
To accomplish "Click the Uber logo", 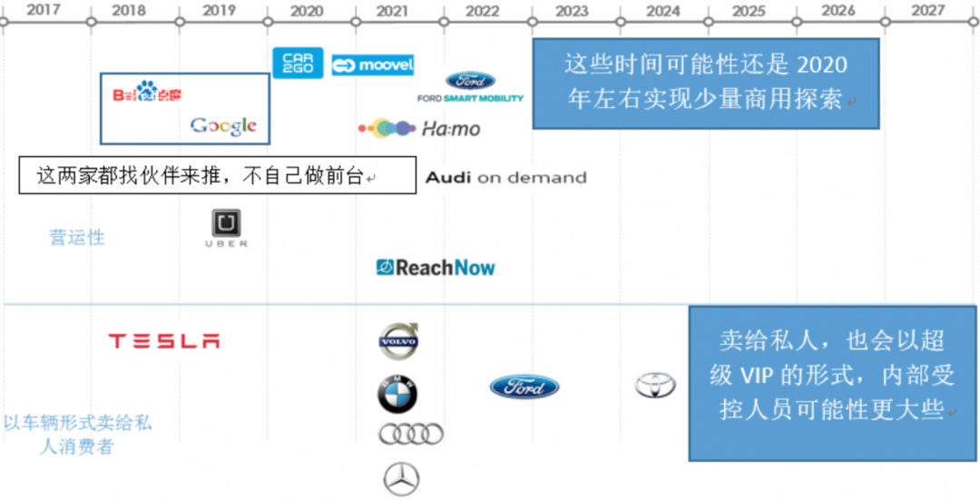I will (226, 229).
